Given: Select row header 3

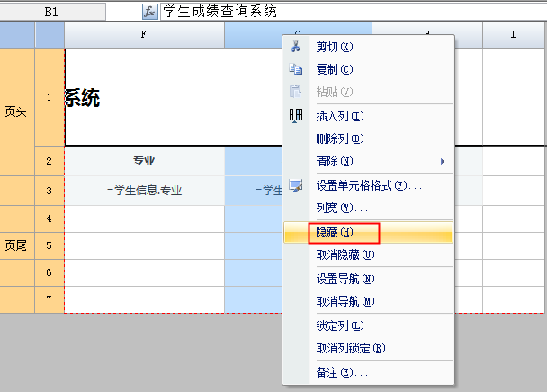Looking at the screenshot, I should 49,191.
